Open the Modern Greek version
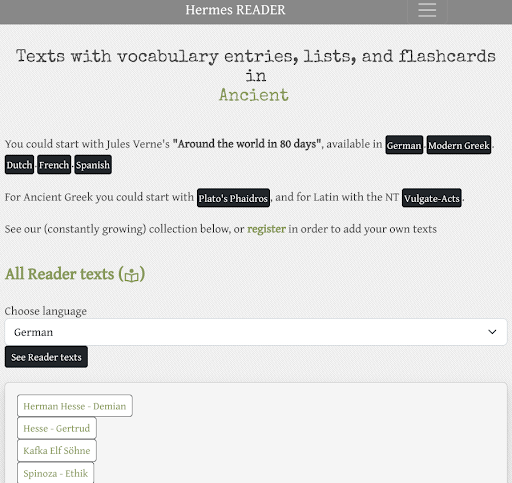512x483 pixels. (x=459, y=145)
